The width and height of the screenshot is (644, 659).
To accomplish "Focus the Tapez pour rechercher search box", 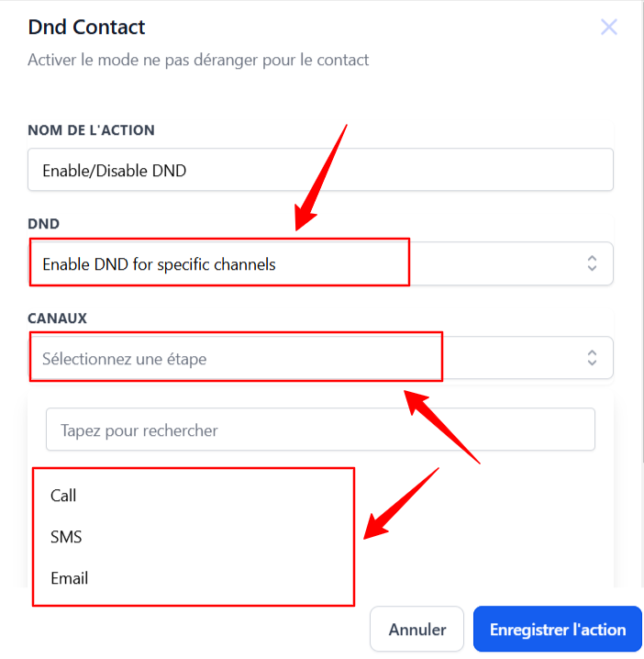I will tap(320, 430).
